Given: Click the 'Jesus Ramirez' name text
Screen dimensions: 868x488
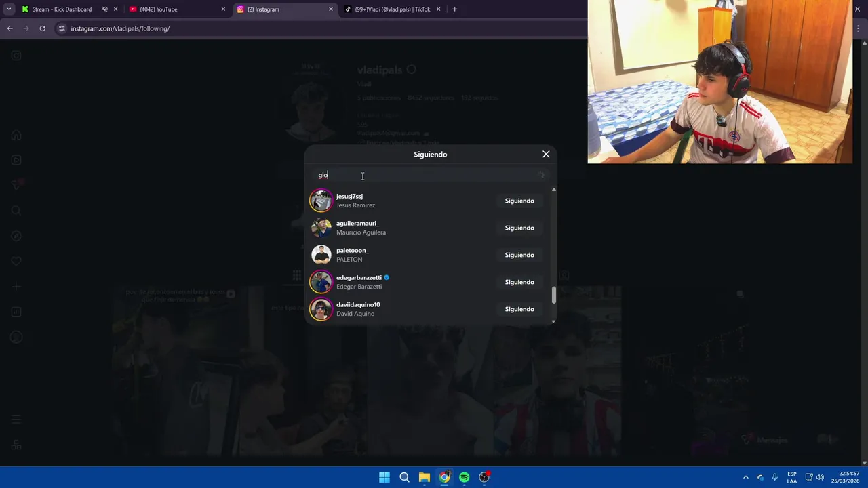Looking at the screenshot, I should coord(355,205).
